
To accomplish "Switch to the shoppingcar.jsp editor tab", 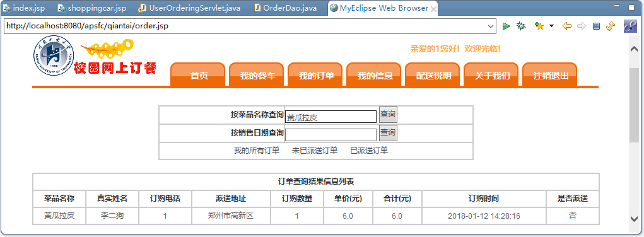I will (x=93, y=8).
